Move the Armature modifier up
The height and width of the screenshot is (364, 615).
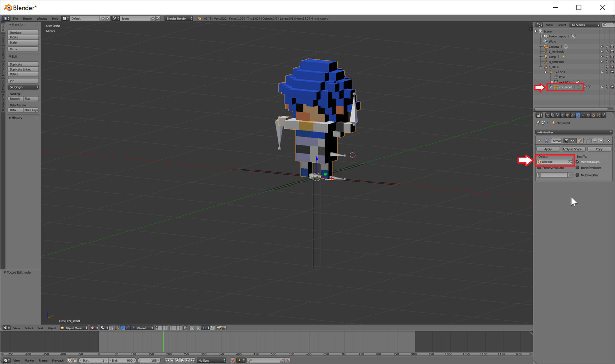tap(595, 141)
